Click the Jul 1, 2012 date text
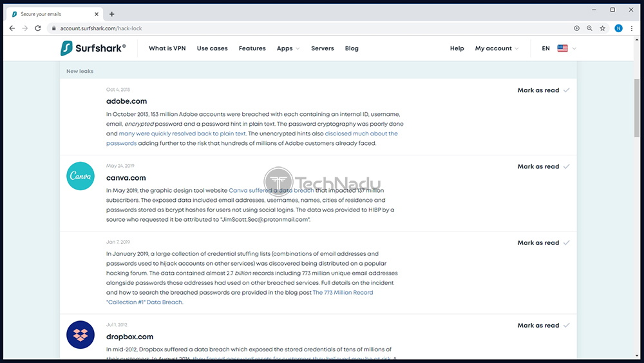This screenshot has width=644, height=363. click(x=117, y=324)
